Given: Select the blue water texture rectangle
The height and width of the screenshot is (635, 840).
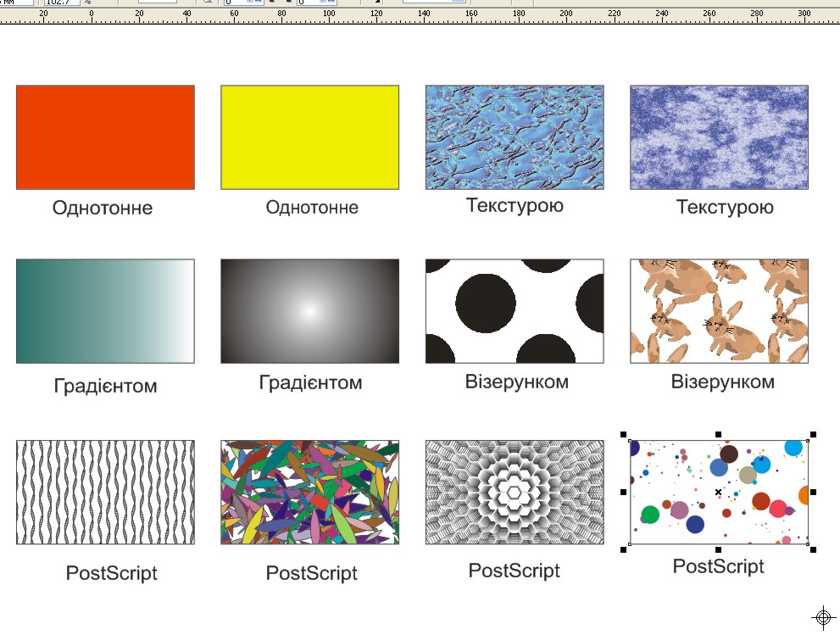Looking at the screenshot, I should (x=515, y=137).
